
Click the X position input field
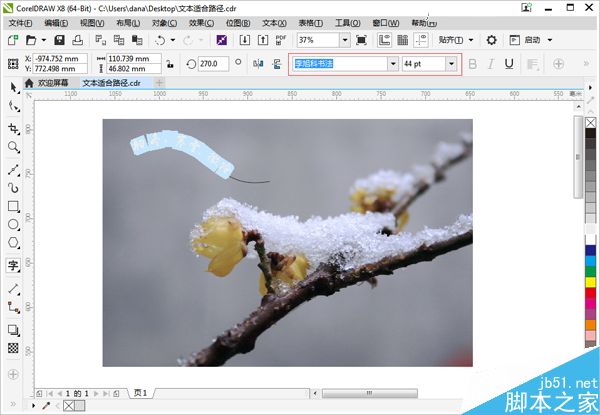click(x=60, y=59)
